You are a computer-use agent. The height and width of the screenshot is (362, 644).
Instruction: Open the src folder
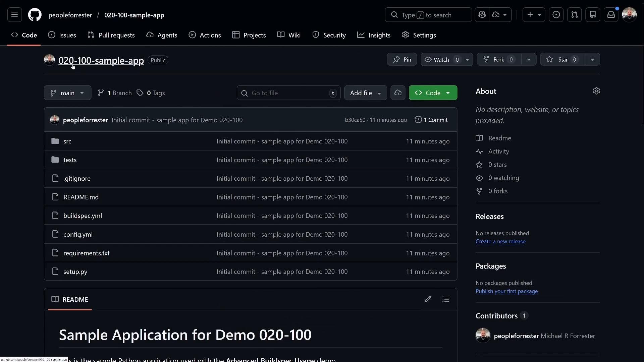(67, 141)
